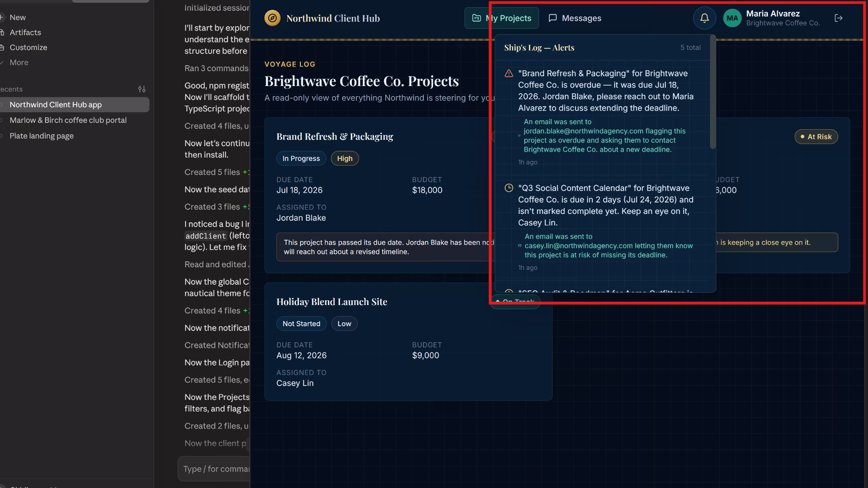868x488 pixels.
Task: Click the recents filter sliders icon
Action: point(142,89)
